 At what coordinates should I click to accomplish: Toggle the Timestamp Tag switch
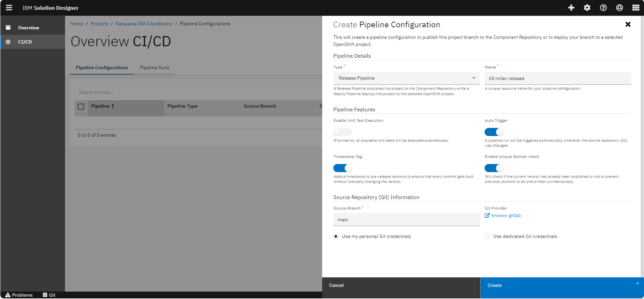click(343, 168)
